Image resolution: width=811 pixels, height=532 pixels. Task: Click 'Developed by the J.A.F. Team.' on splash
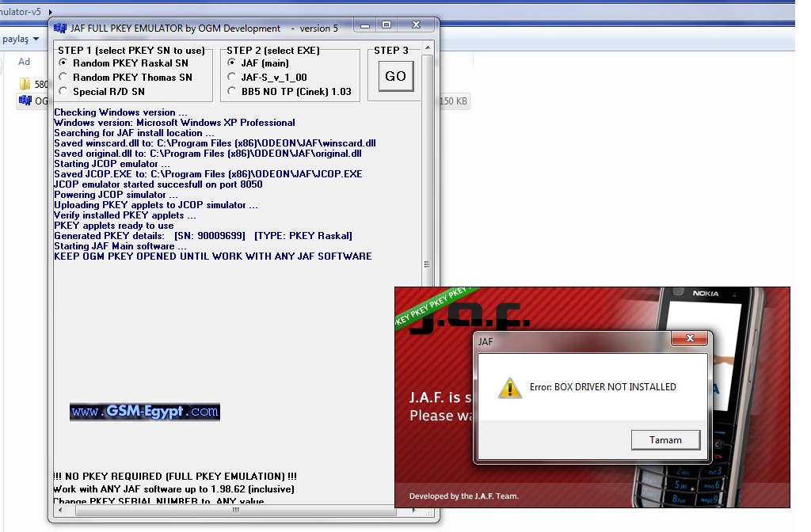[464, 496]
